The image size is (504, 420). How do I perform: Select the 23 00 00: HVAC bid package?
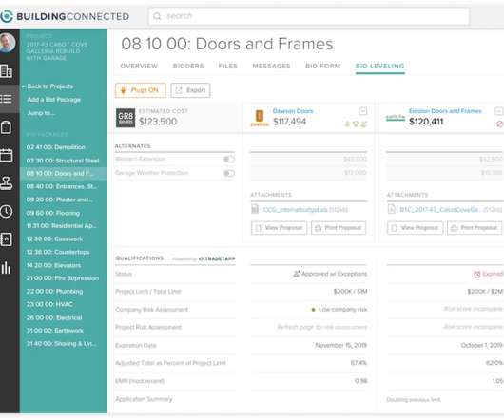[x=49, y=304]
